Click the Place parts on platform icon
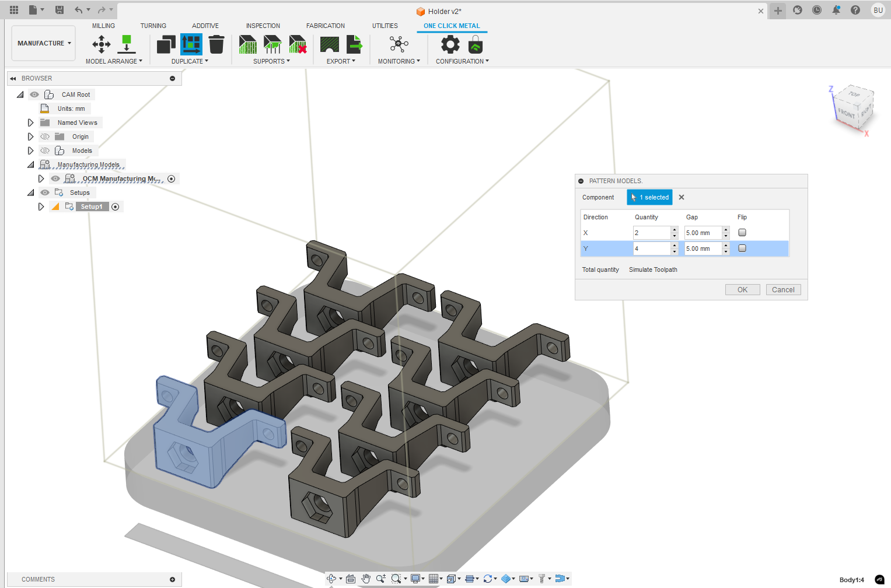The image size is (891, 588). 126,44
